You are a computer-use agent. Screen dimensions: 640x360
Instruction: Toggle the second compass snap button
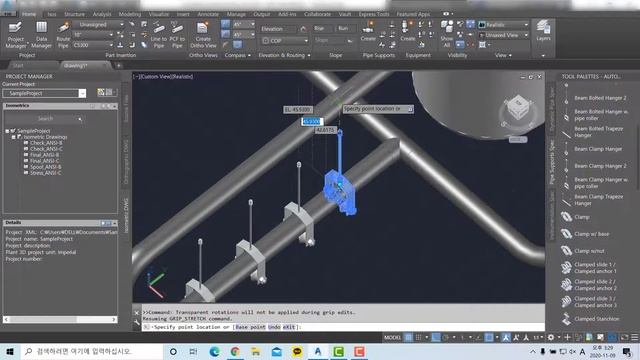pos(225,34)
